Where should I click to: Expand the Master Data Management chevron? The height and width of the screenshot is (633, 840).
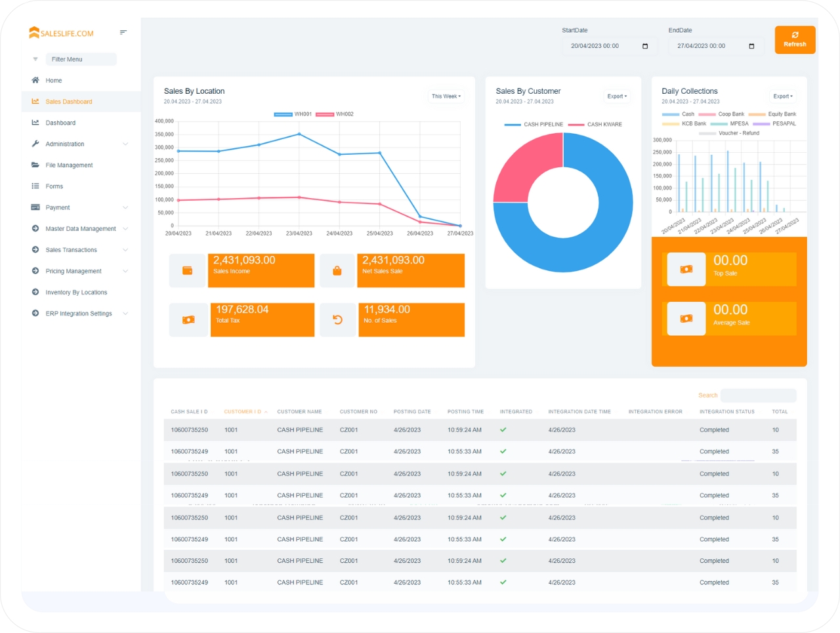pyautogui.click(x=125, y=228)
